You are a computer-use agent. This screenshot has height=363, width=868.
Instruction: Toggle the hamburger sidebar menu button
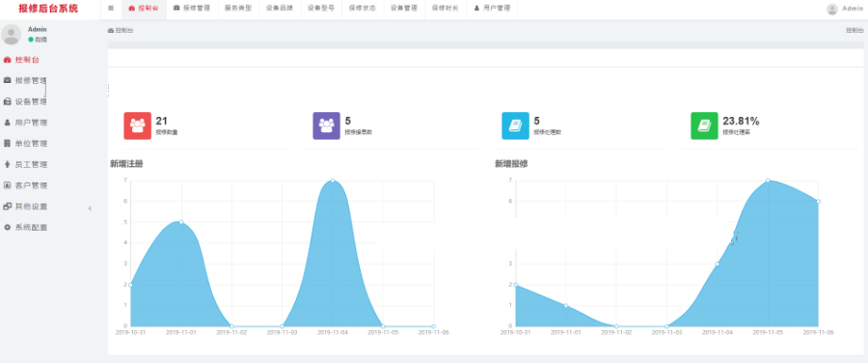click(111, 9)
